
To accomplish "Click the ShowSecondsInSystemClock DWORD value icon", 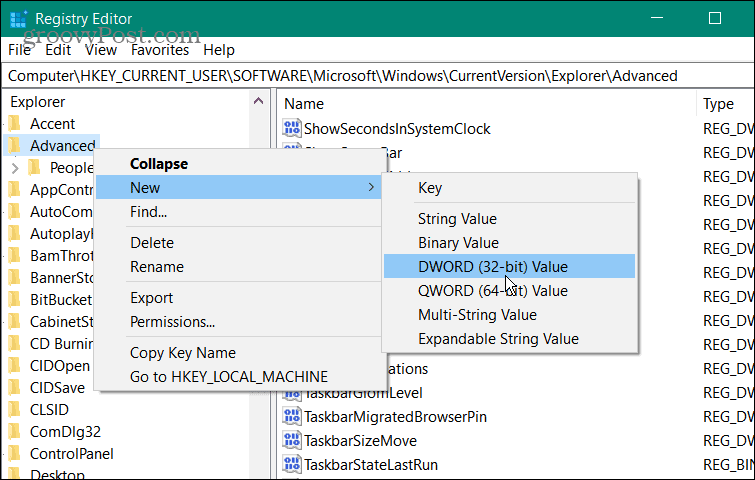I will click(x=293, y=128).
